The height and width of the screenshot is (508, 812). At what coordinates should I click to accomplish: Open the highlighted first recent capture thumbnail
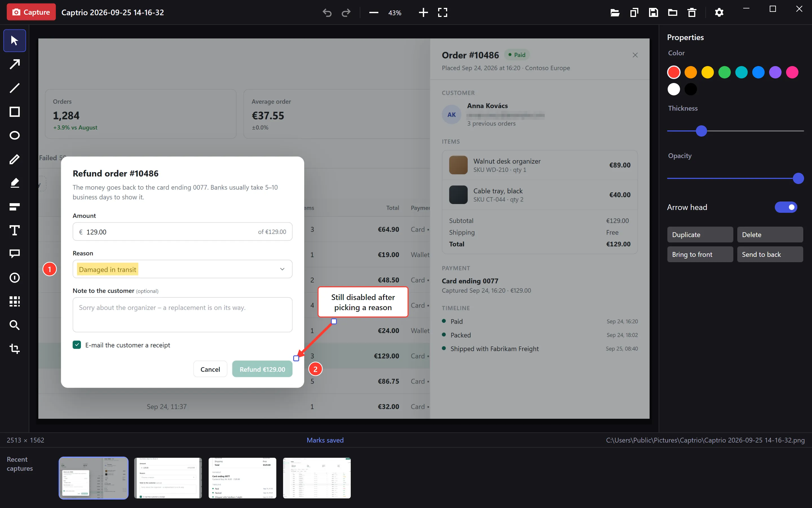click(94, 478)
